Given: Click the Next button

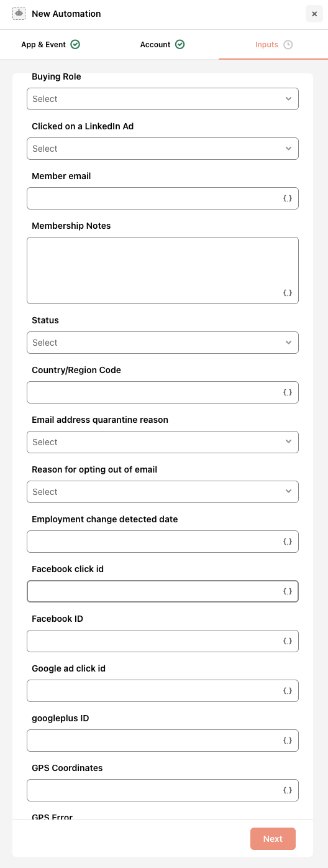Looking at the screenshot, I should [x=273, y=839].
